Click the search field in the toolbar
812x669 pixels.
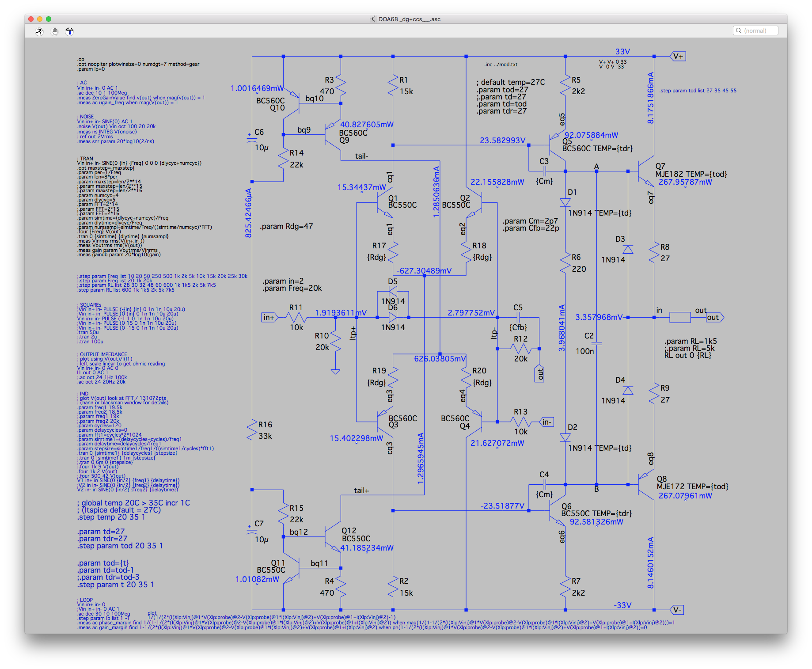755,30
